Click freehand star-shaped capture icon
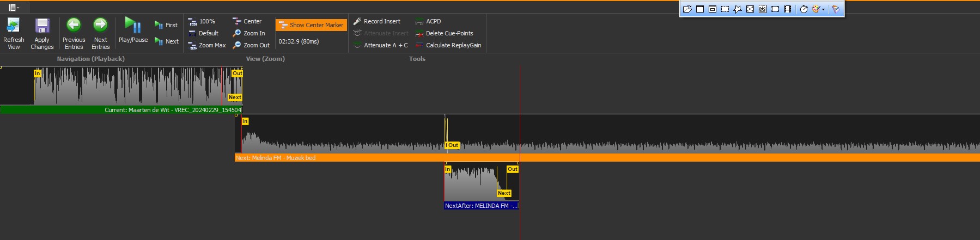Image resolution: width=980 pixels, height=240 pixels. tap(738, 9)
